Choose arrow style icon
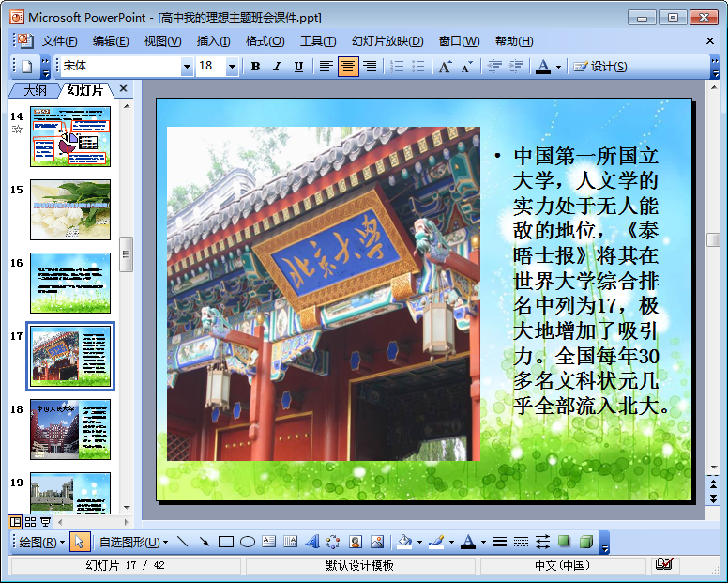The image size is (728, 583). [x=543, y=542]
